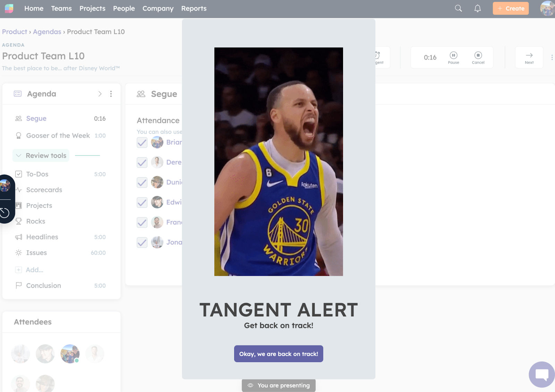Screen dimensions: 555x392
Task: Follow the Product breadcrumb link
Action: click(15, 32)
